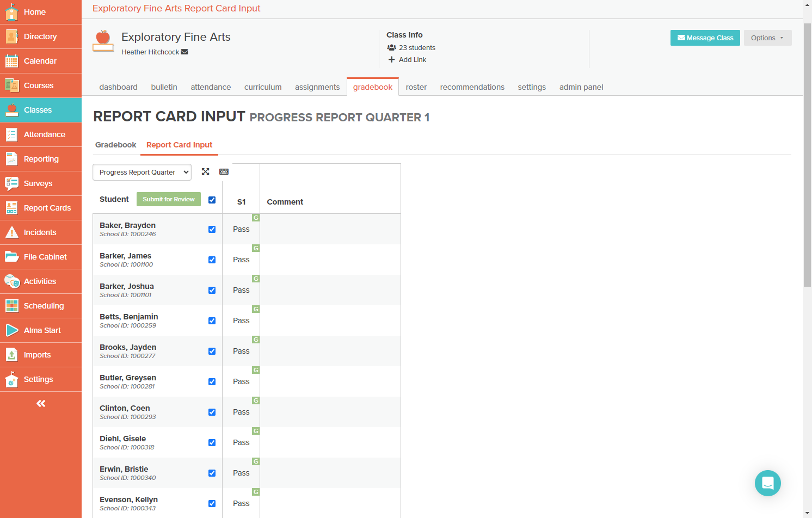Click the page vertical scrollbar

point(807,155)
